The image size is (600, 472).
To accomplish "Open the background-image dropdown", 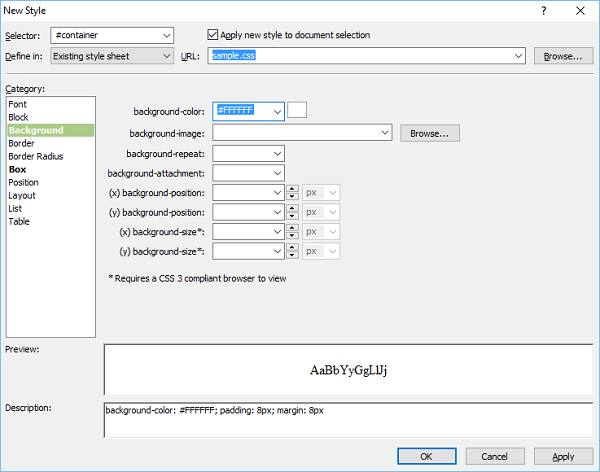I will (x=385, y=132).
